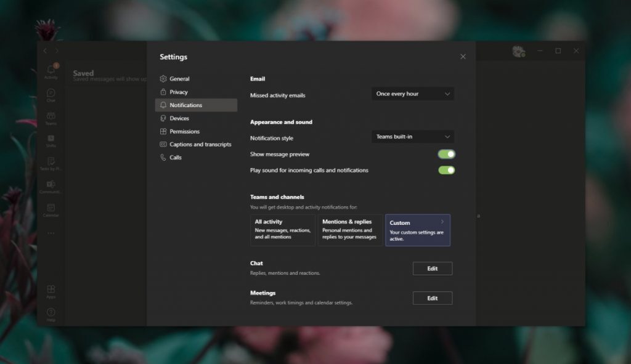Open the Apps icon in the sidebar
Image resolution: width=631 pixels, height=364 pixels.
[x=51, y=289]
